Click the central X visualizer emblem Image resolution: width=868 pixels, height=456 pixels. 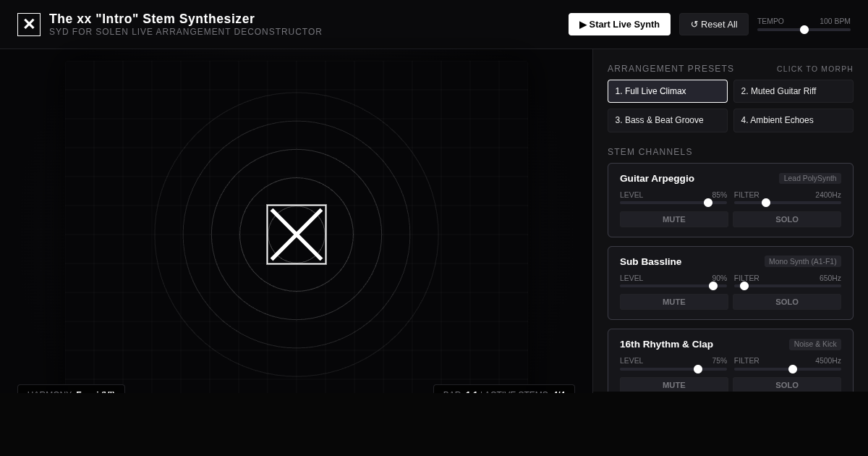[x=297, y=235]
